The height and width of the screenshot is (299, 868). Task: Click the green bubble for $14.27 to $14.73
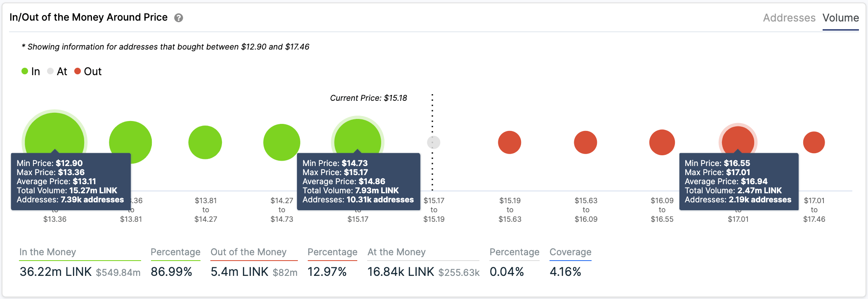coord(282,142)
